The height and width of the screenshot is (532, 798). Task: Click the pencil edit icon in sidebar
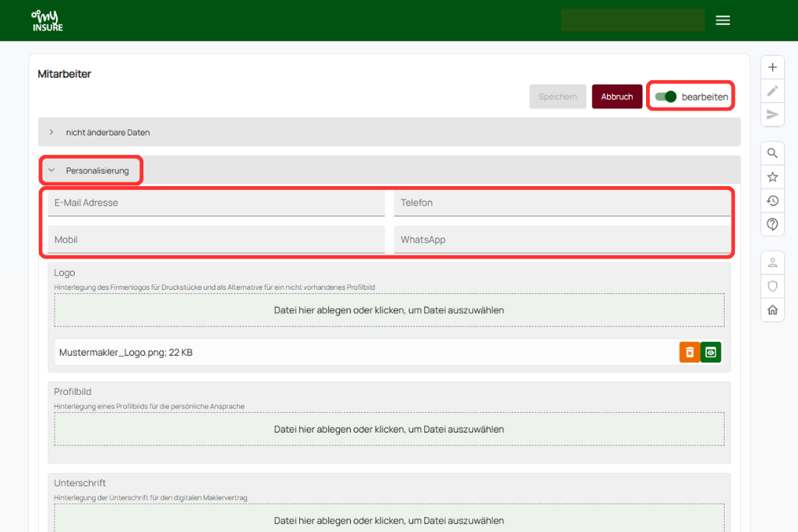[772, 91]
